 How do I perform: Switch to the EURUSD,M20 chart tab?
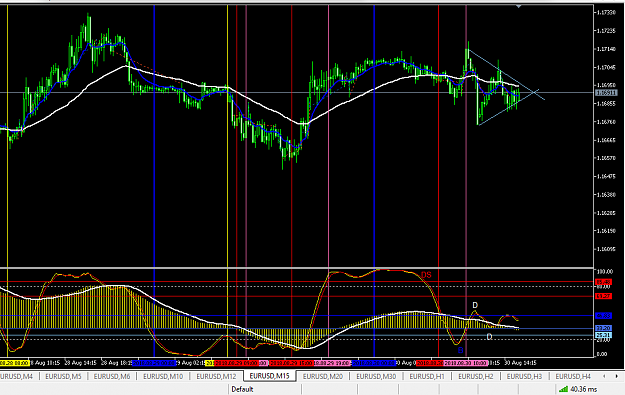[322, 376]
